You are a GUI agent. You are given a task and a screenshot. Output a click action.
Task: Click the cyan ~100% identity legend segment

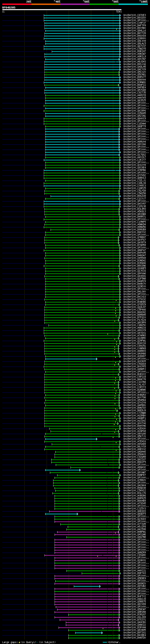tap(133, 4)
